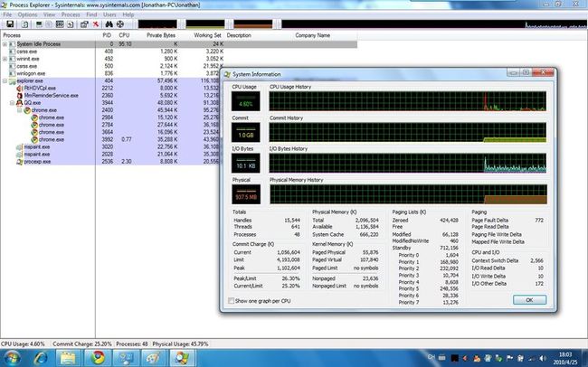Enable Show one graph per CPU checkbox

tap(232, 301)
